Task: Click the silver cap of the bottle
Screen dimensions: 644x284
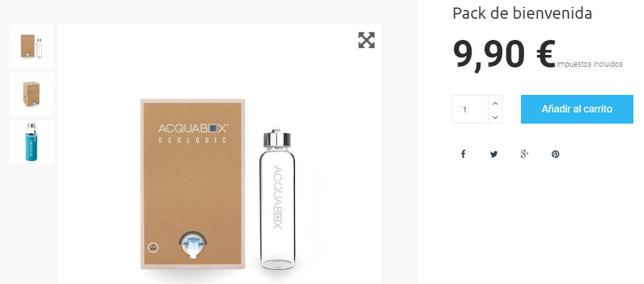Action: pyautogui.click(x=277, y=139)
